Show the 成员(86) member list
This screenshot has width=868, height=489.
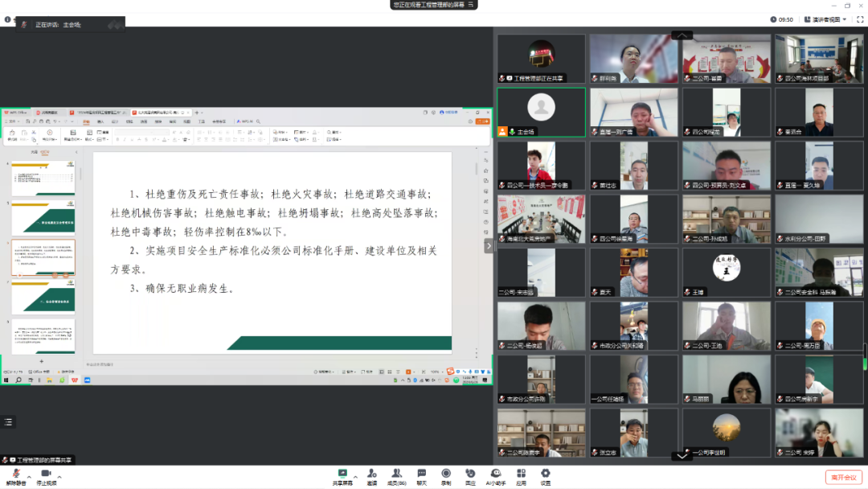tap(396, 475)
